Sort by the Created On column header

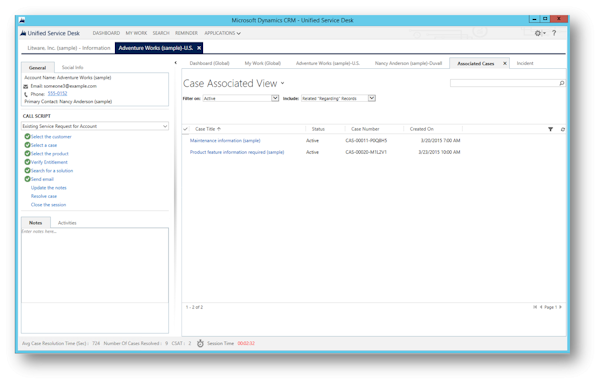coord(421,129)
